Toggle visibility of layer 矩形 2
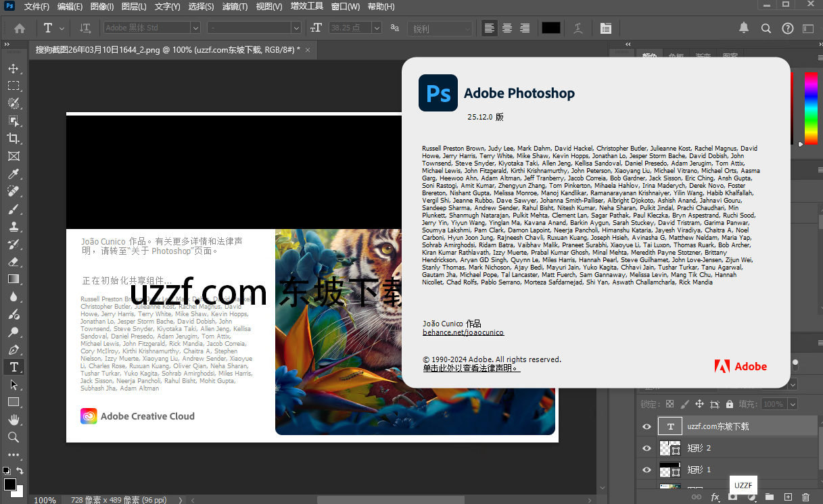The image size is (823, 504). point(646,448)
